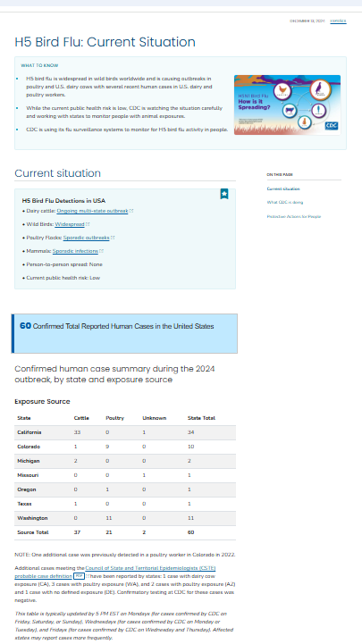This screenshot has height=644, width=362.
Task: Switch page language to Español
Action: 338,21
